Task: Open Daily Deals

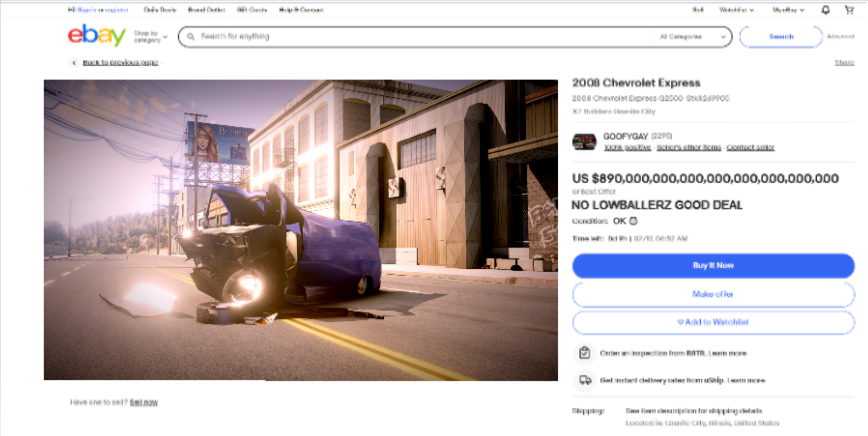Action: point(160,10)
